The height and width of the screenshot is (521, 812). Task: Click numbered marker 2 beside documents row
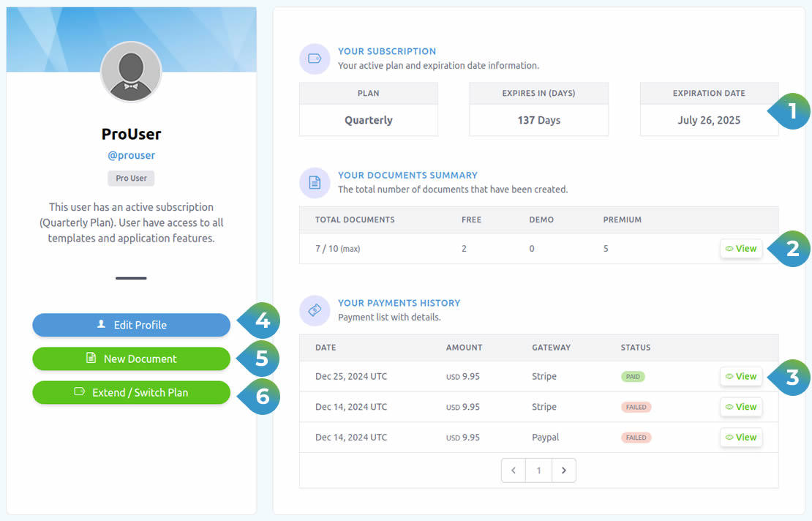[x=791, y=249]
